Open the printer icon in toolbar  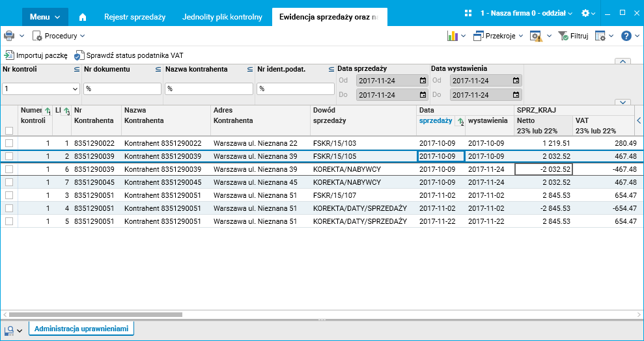point(9,36)
